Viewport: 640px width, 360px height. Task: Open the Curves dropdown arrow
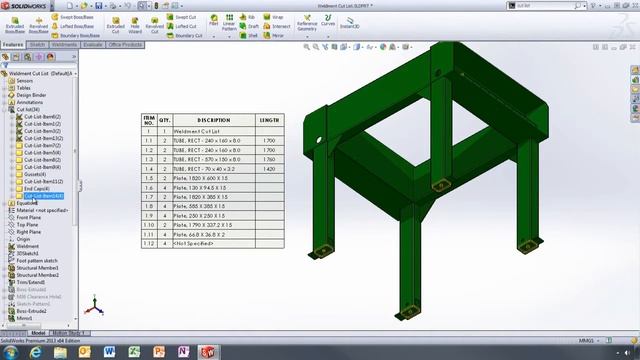tap(328, 37)
